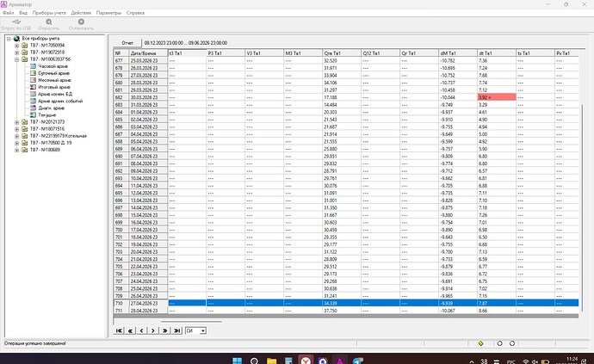Jump to first record navigation button

[x=119, y=330]
